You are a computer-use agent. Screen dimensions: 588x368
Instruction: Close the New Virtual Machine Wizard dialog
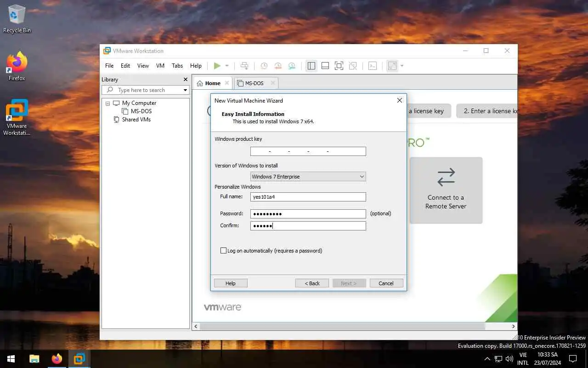click(x=399, y=100)
